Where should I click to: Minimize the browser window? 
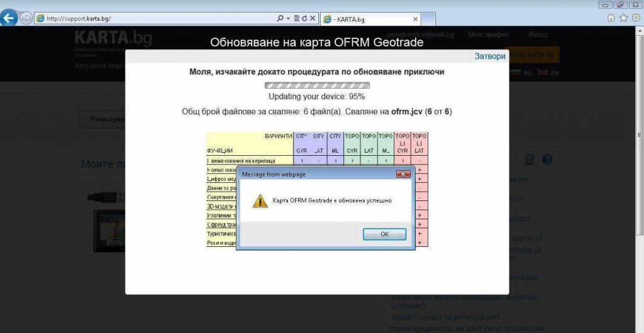606,5
